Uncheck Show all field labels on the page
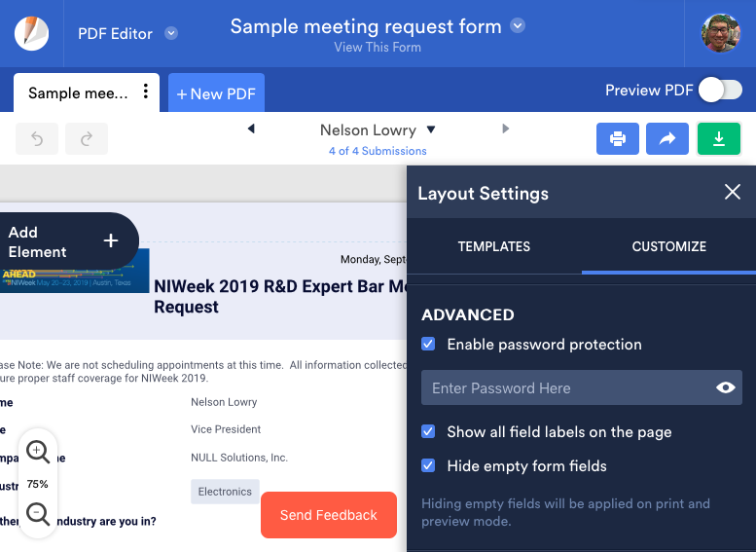The width and height of the screenshot is (756, 552). (x=428, y=431)
